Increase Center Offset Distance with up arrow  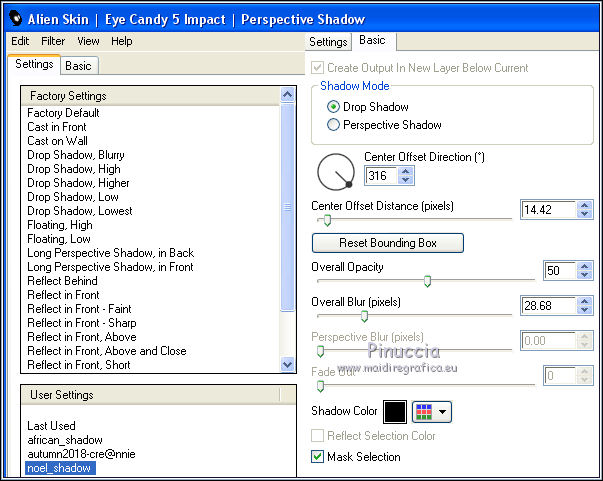tap(585, 205)
